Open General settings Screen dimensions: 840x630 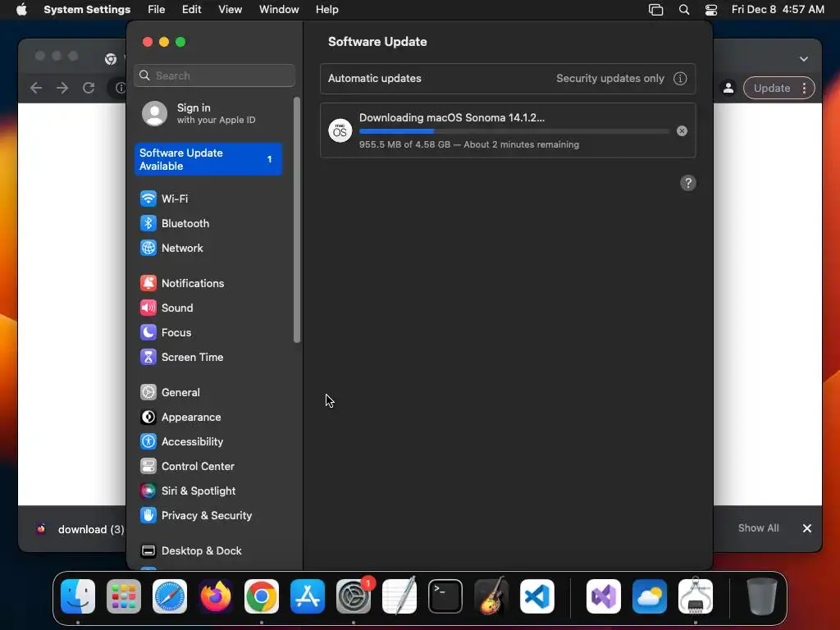coord(208,393)
